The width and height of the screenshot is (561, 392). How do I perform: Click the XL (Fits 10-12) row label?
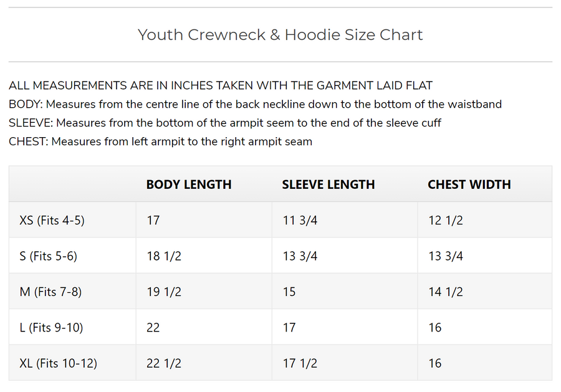(59, 363)
